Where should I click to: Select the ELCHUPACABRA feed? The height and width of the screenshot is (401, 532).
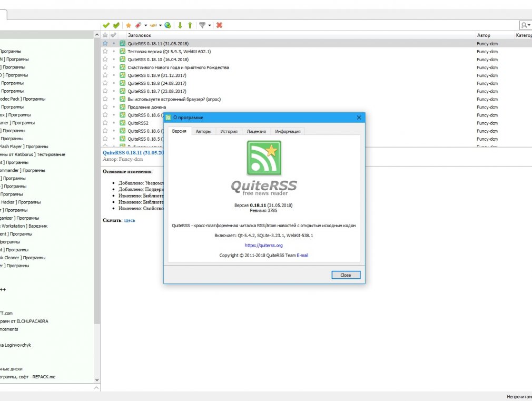(24, 321)
